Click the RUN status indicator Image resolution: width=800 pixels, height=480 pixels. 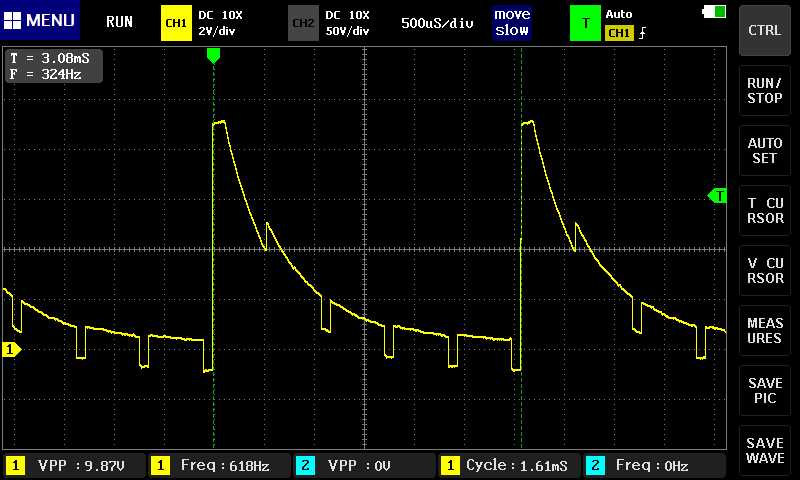coord(119,22)
